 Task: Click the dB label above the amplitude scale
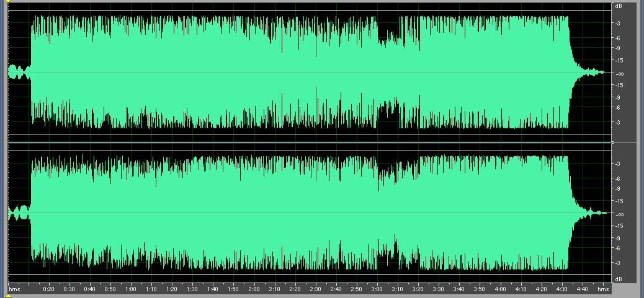(618, 6)
